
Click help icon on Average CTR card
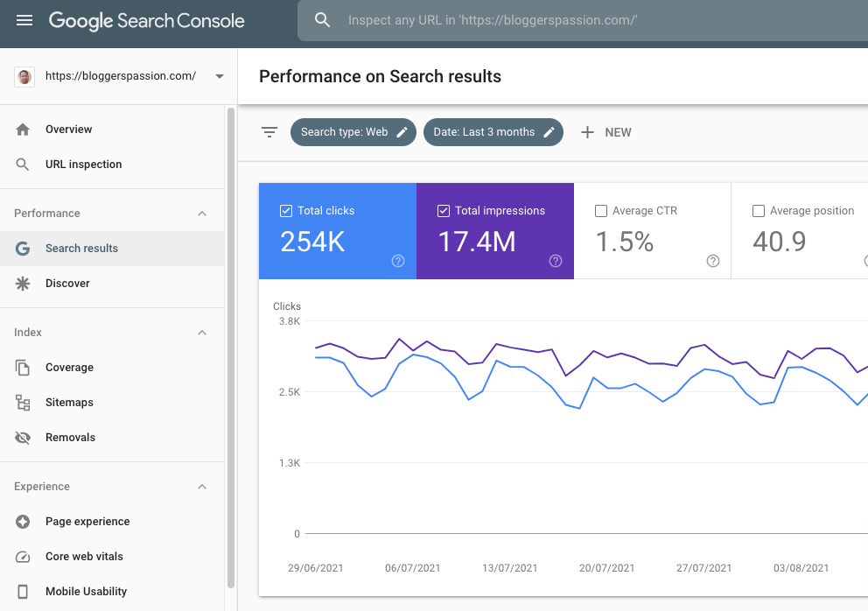tap(713, 261)
